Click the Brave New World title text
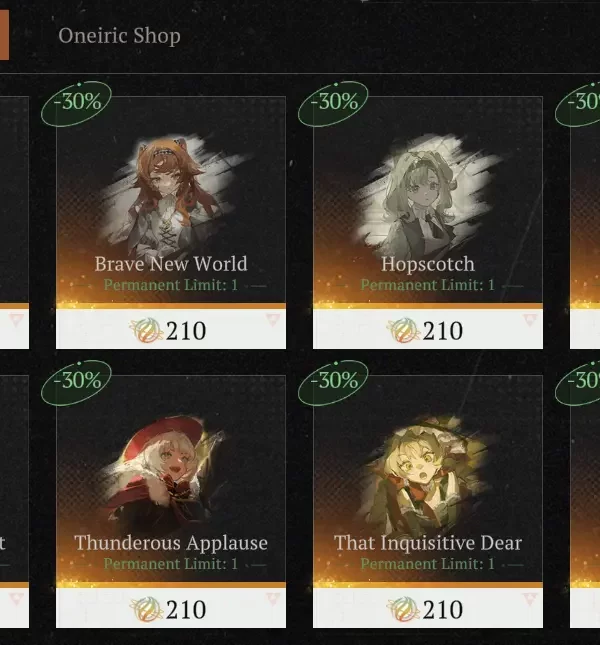600x645 pixels. [x=171, y=264]
